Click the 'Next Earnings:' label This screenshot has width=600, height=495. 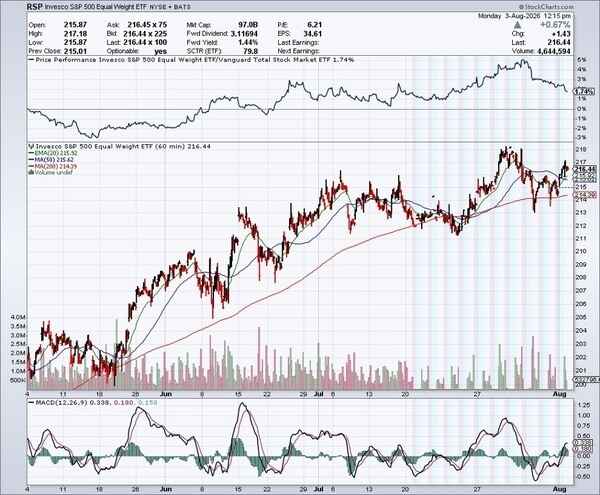pyautogui.click(x=298, y=51)
